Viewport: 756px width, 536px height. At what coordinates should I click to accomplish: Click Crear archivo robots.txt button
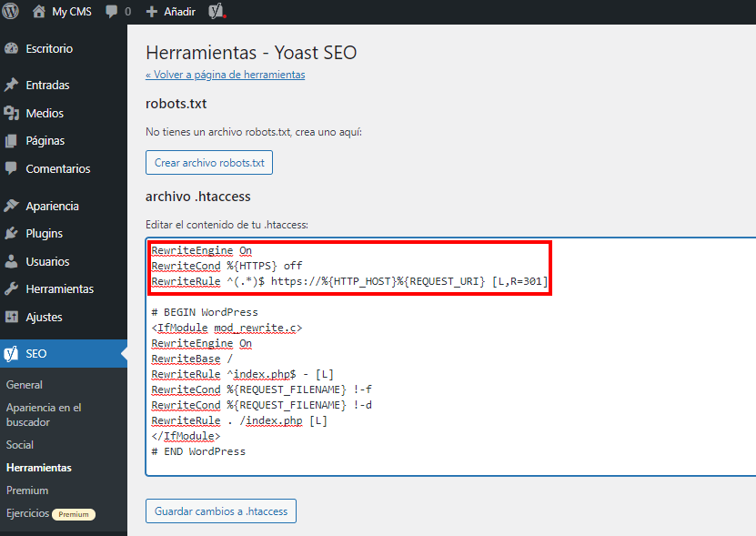click(209, 163)
